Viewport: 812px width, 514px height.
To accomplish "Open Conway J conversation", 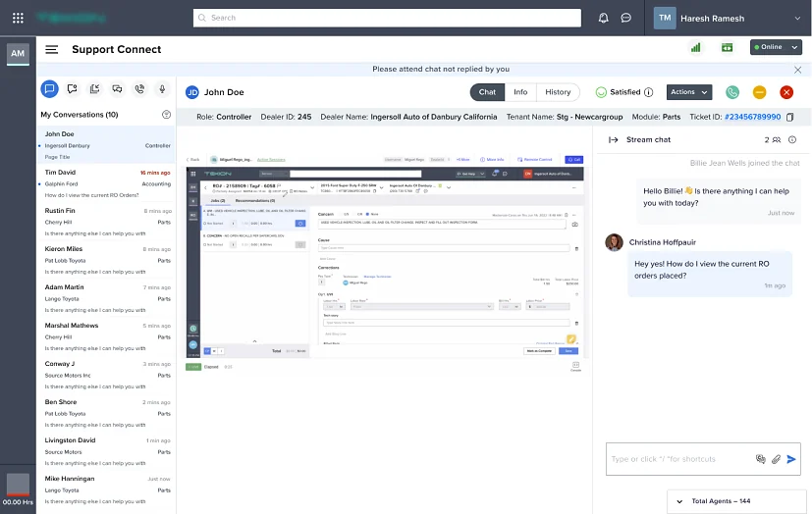I will pos(107,375).
